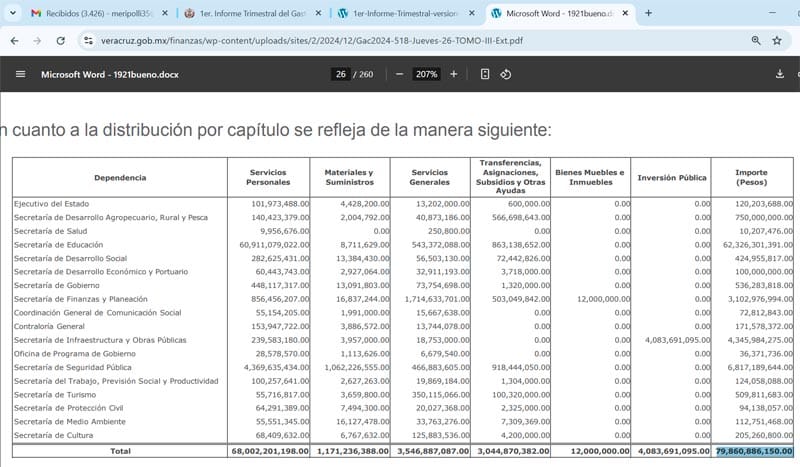Screen dimensions: 800x467
Task: Click the highlighted total 79,860,886,150.00 cell
Action: tap(754, 451)
